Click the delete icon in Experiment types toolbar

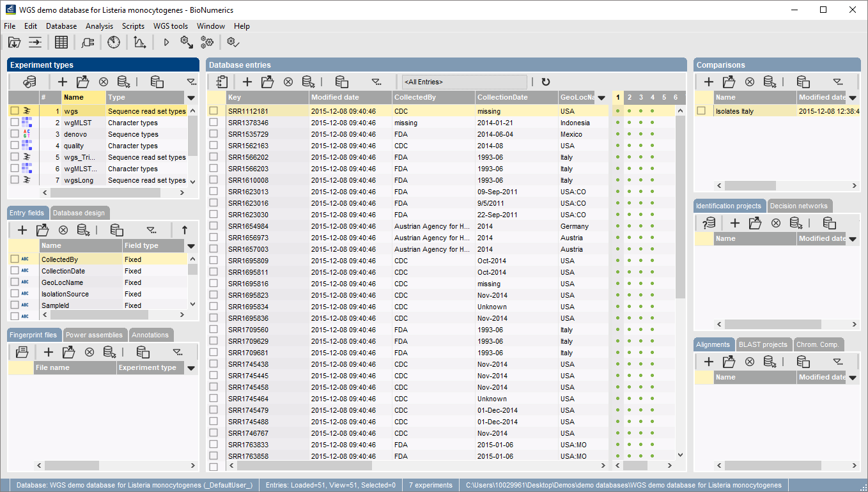pyautogui.click(x=103, y=82)
